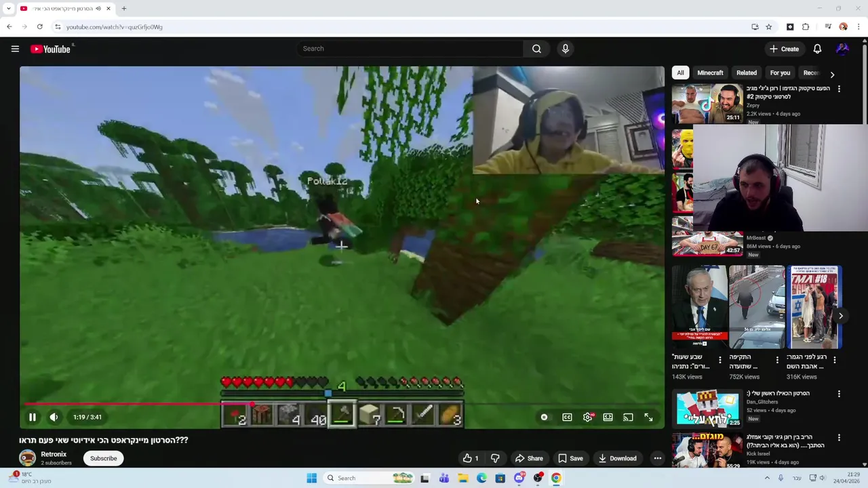Image resolution: width=868 pixels, height=488 pixels.
Task: Open the Retronix channel avatar
Action: coord(27,459)
